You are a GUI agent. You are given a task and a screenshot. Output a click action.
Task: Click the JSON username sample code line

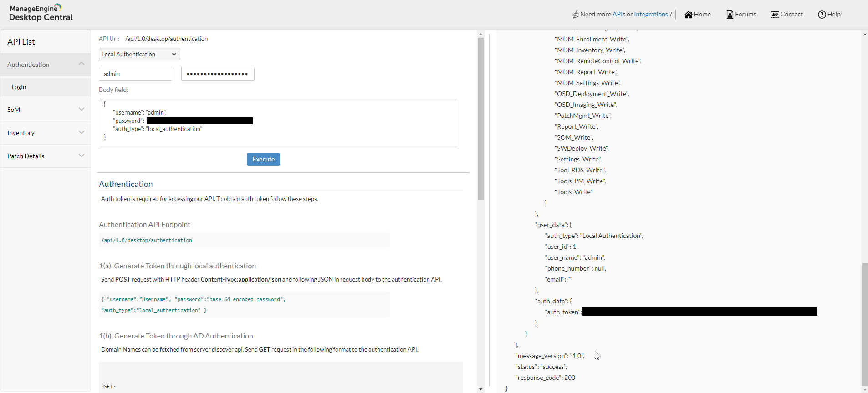point(194,299)
